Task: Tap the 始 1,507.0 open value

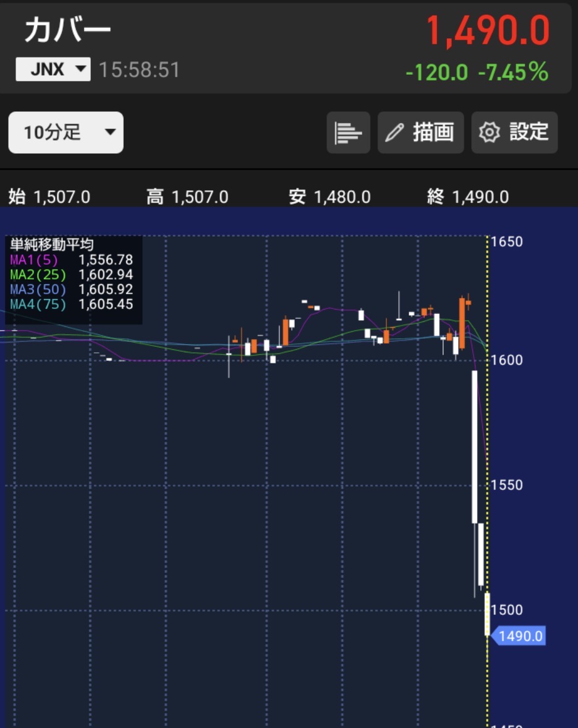Action: [49, 197]
